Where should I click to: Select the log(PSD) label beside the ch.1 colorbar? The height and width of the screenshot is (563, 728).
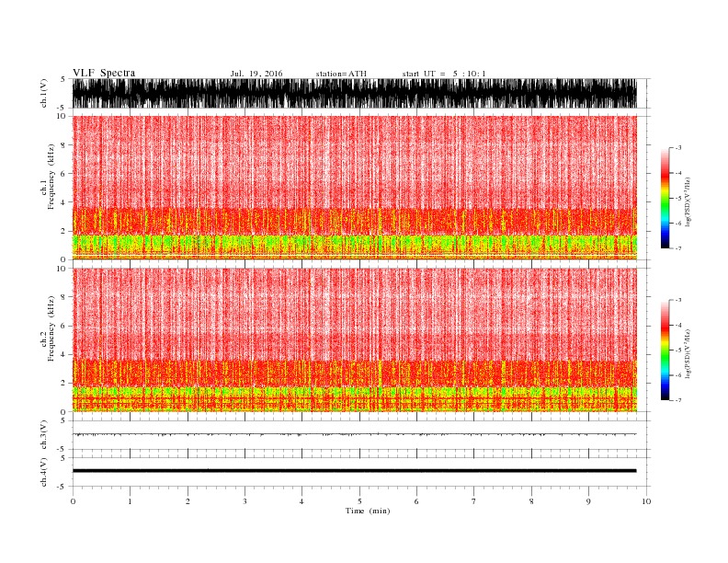[688, 201]
